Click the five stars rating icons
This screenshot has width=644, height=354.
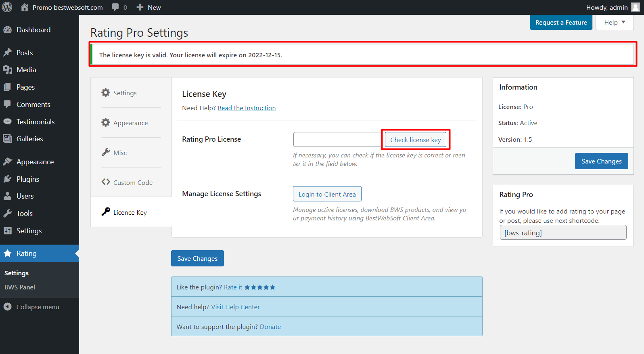pos(260,287)
